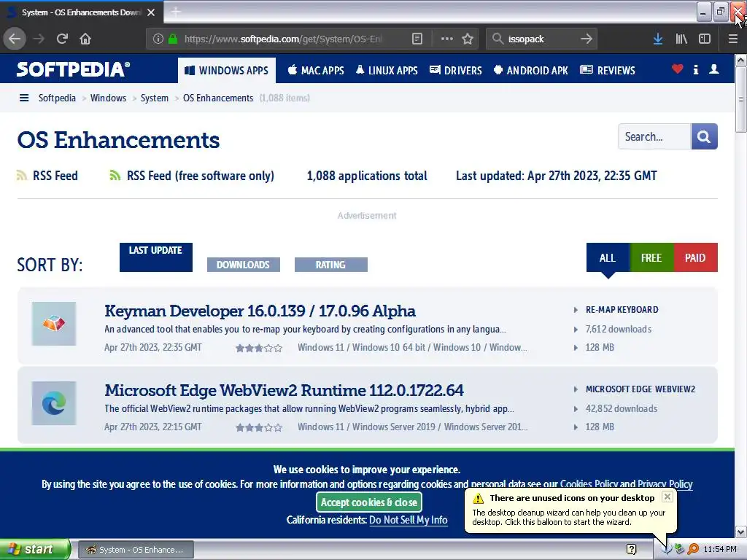
Task: Bookmark this page with the star icon
Action: (x=468, y=39)
